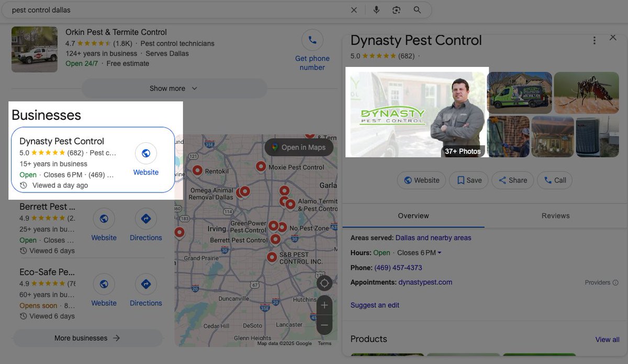Select the Eco-Safe Pest business listing title
This screenshot has width=628, height=364.
point(47,272)
